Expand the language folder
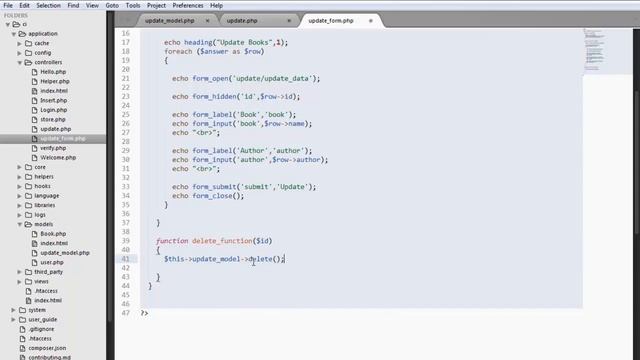This screenshot has width=640, height=360. (20, 196)
